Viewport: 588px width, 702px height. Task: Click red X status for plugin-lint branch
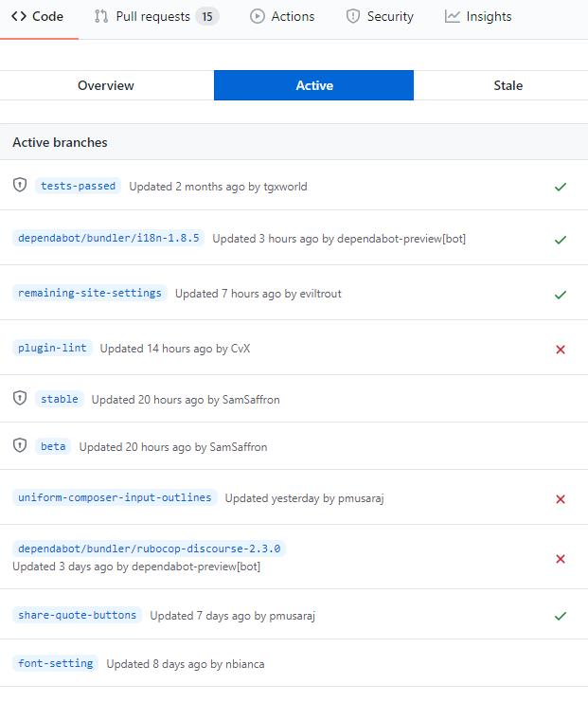(x=561, y=350)
